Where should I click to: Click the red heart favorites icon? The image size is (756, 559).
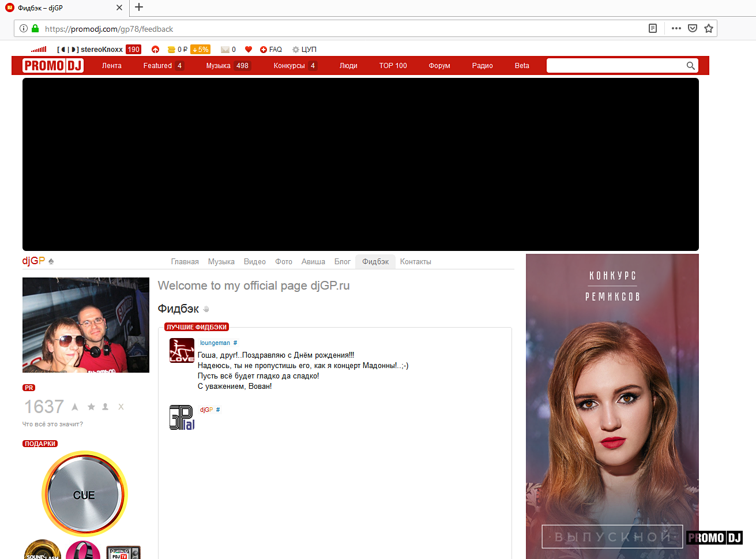pyautogui.click(x=249, y=50)
